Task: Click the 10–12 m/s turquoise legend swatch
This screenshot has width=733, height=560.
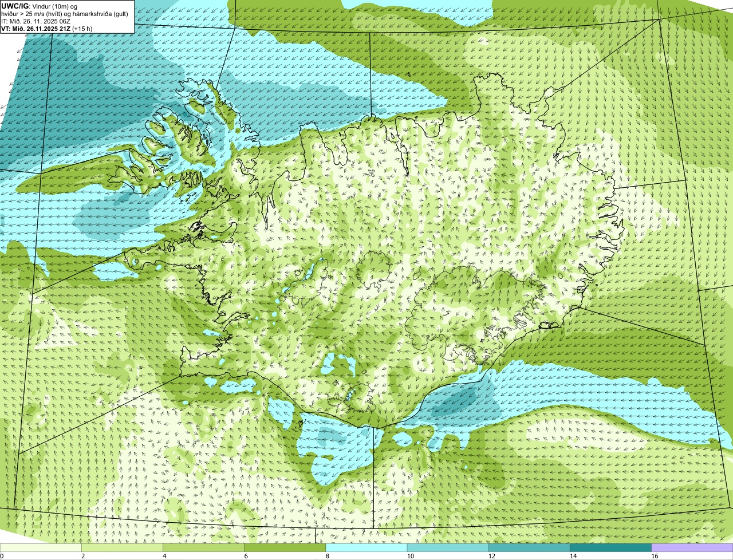Action: [448, 548]
